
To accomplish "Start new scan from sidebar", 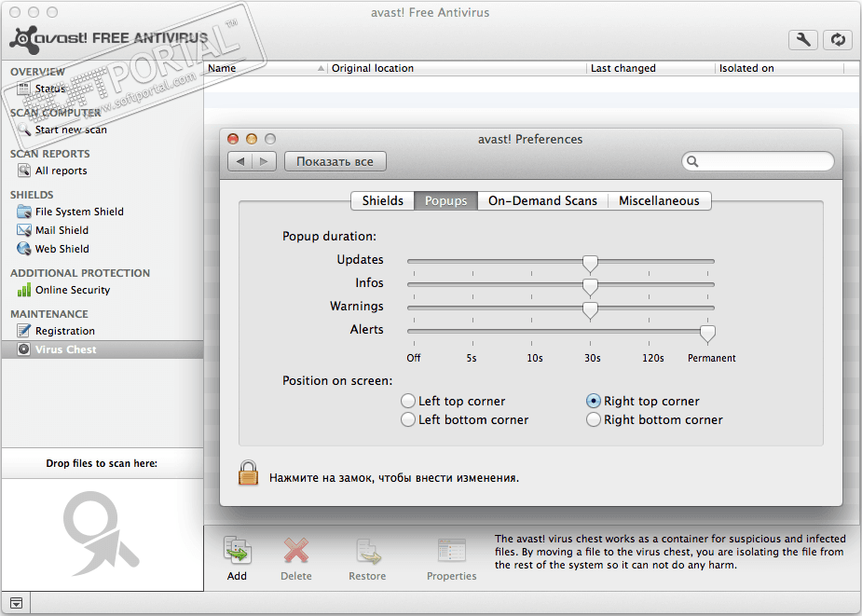I will click(x=71, y=130).
